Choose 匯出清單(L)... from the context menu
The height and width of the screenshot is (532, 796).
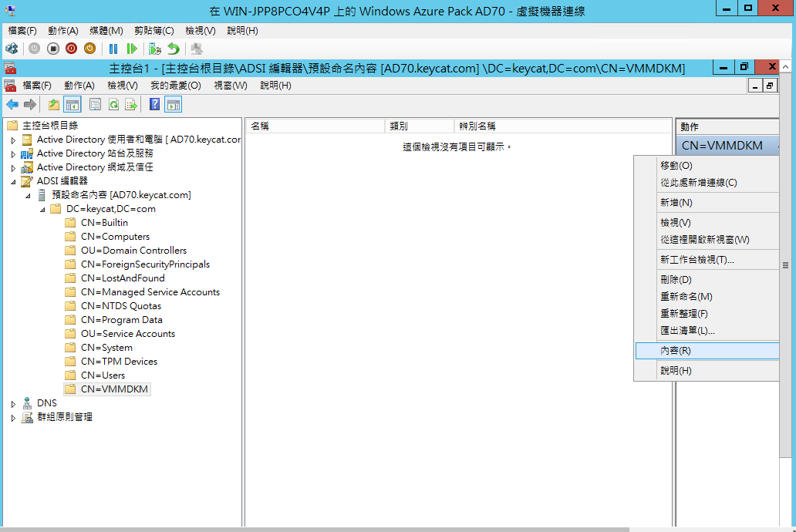point(707,331)
